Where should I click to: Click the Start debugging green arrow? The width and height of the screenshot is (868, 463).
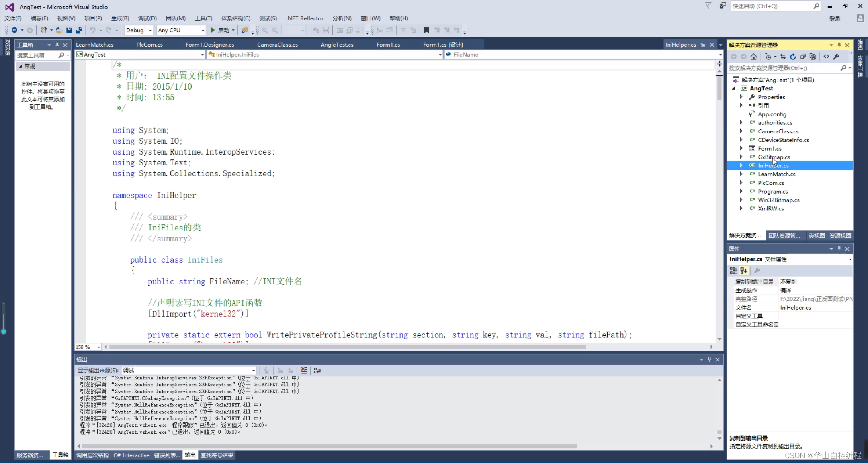pos(213,30)
